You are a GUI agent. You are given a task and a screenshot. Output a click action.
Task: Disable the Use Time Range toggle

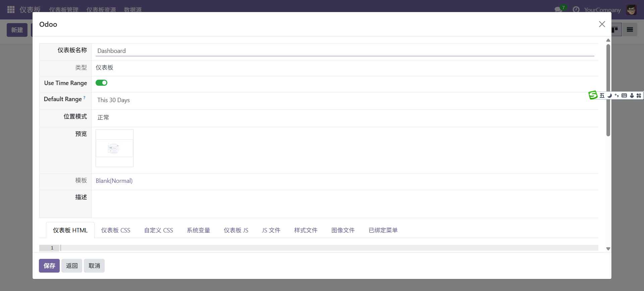coord(101,83)
